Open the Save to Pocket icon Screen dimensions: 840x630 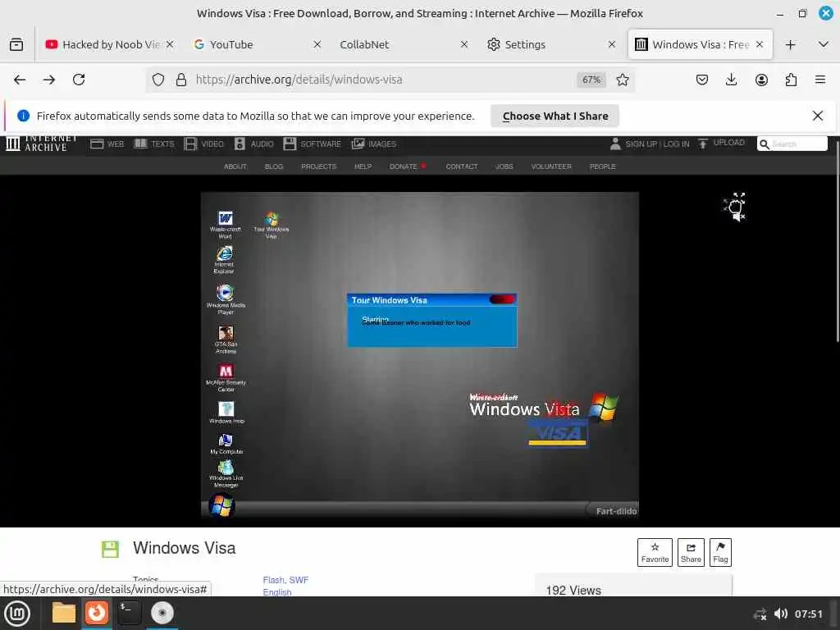702,80
